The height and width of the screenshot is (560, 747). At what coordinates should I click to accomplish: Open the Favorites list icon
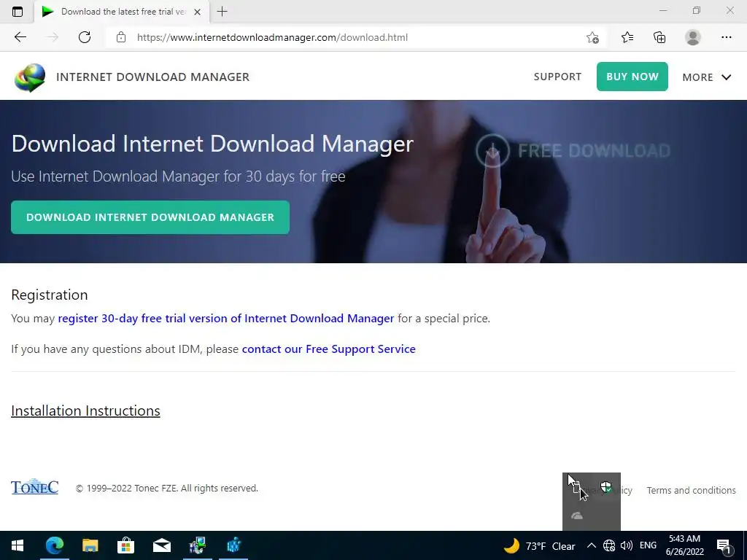pyautogui.click(x=627, y=37)
